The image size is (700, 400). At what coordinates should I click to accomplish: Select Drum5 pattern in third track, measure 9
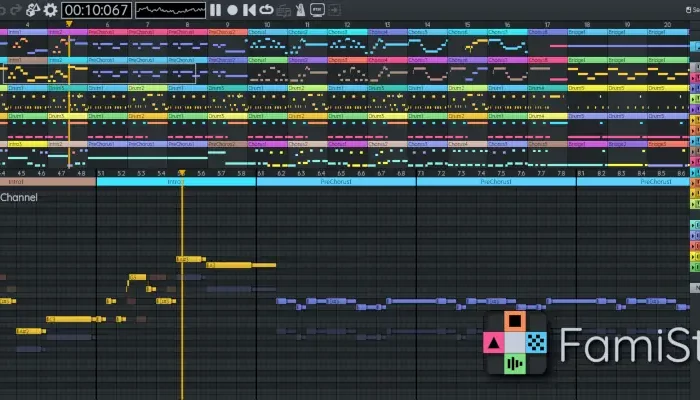tap(228, 88)
